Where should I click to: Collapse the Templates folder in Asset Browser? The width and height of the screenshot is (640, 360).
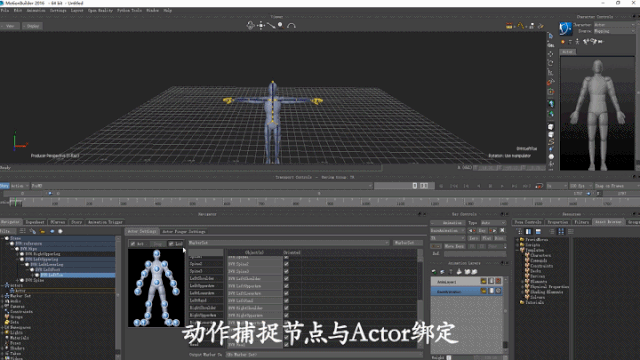(x=517, y=250)
